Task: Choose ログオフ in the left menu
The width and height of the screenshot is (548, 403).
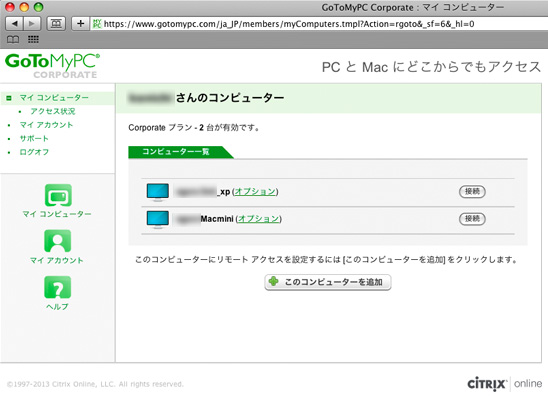Action: 34,152
